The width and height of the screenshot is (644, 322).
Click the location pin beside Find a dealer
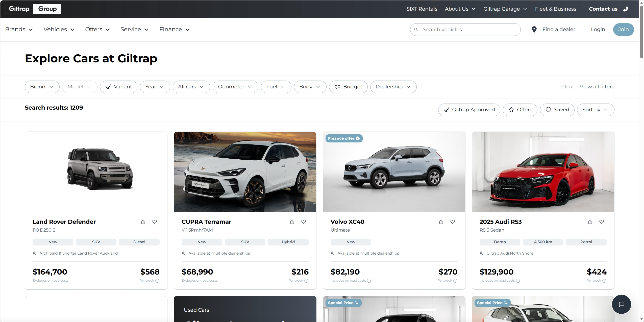(x=534, y=30)
